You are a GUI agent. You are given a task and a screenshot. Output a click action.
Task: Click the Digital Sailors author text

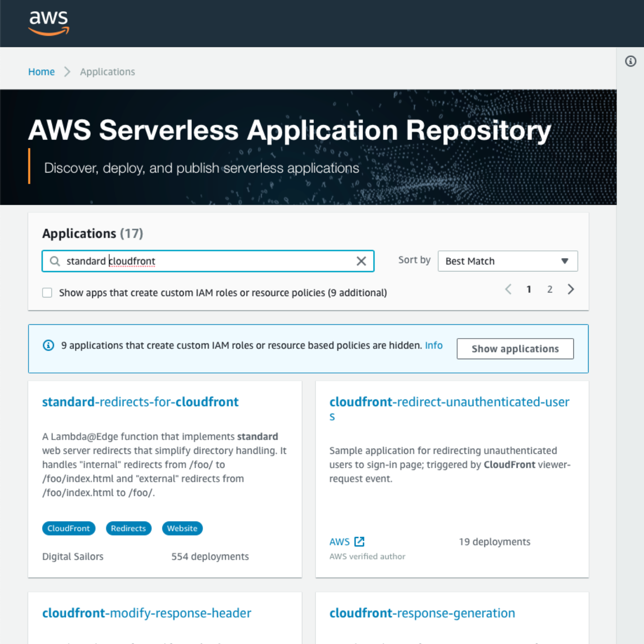tap(73, 557)
